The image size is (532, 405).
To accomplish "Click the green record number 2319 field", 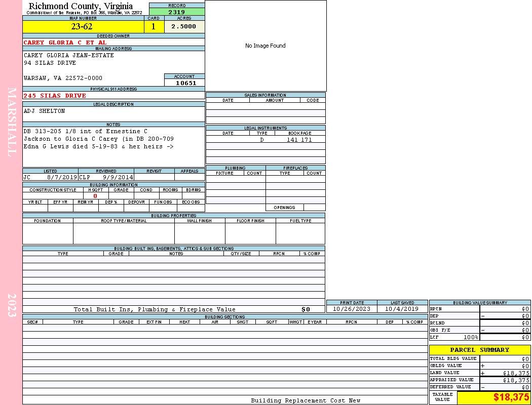I will pos(177,12).
